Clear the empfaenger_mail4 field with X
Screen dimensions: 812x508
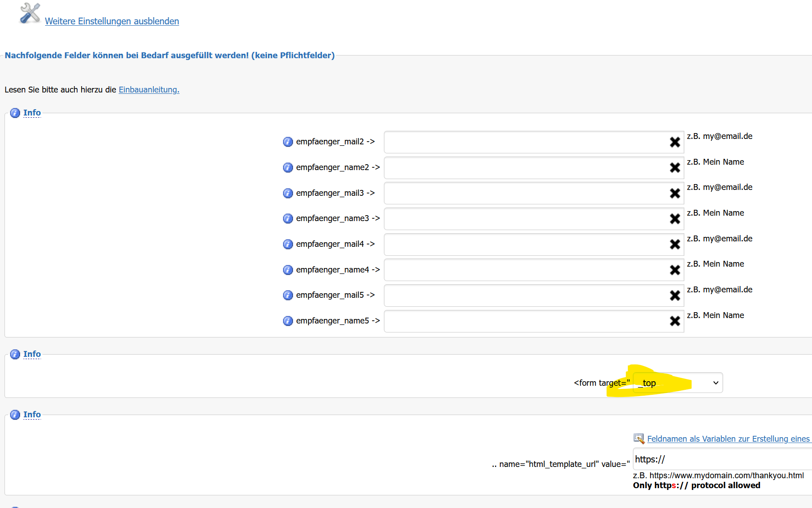point(674,245)
